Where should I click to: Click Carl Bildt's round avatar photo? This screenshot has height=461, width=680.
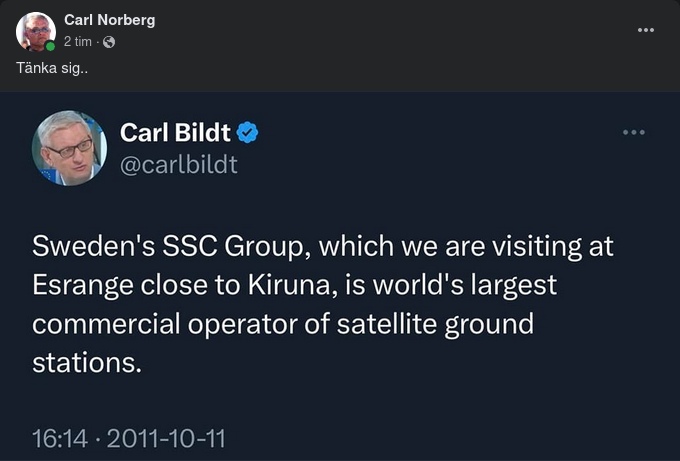(69, 148)
